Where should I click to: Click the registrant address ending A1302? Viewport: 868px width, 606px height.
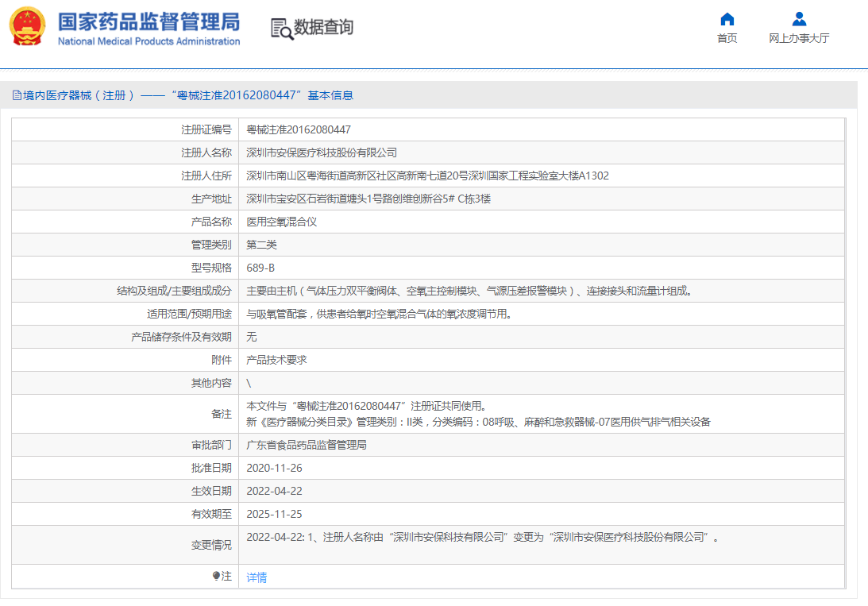pos(427,176)
